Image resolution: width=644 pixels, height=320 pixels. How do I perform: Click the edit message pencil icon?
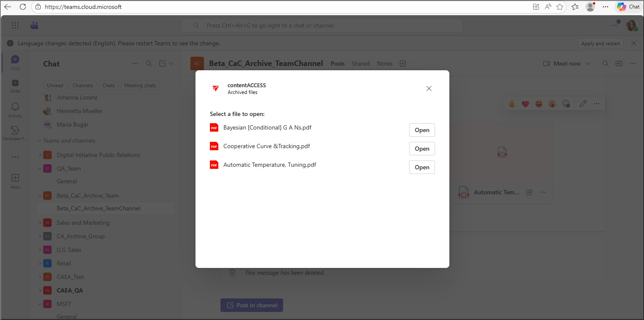coord(583,104)
